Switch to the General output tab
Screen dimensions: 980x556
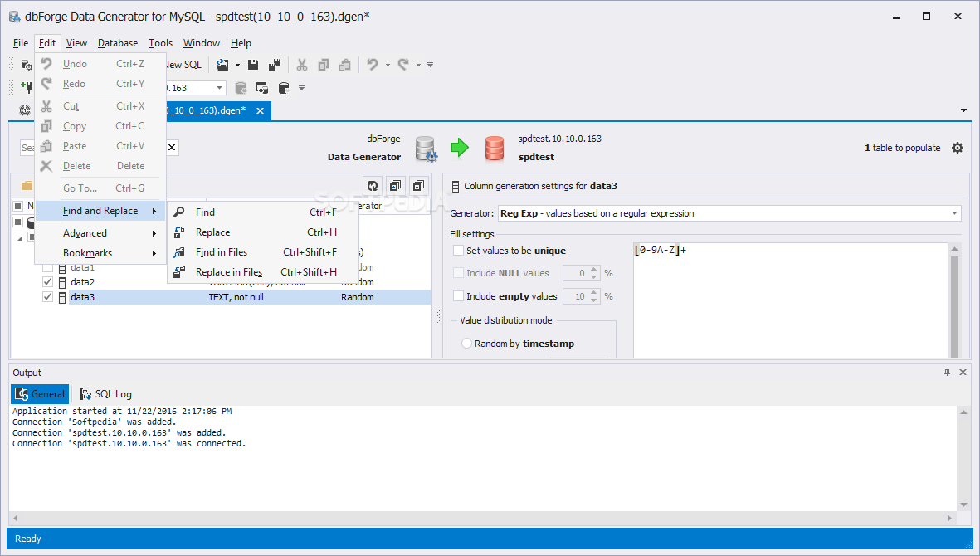tap(40, 394)
